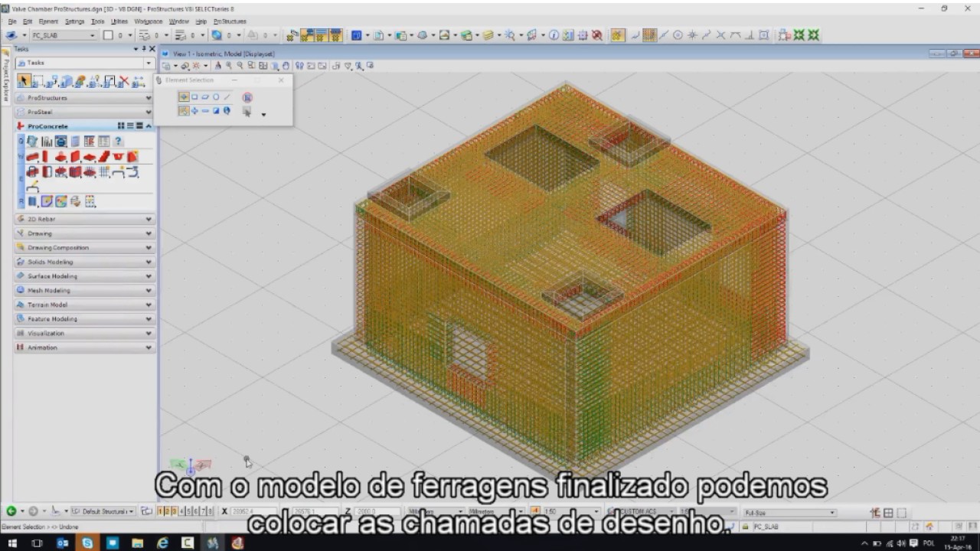Pick the red X Delete Element tool
The height and width of the screenshot is (551, 980).
[x=124, y=80]
